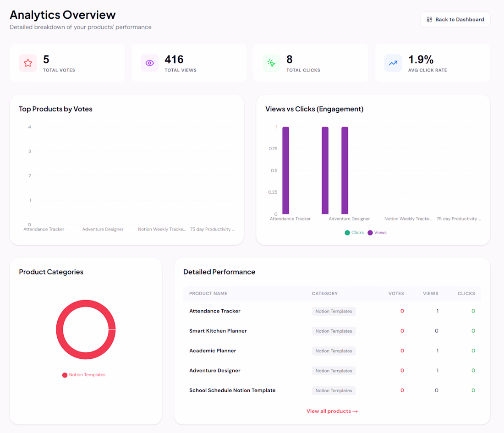Toggle the Views legend in engagement chart
The width and height of the screenshot is (504, 433).
(x=377, y=232)
